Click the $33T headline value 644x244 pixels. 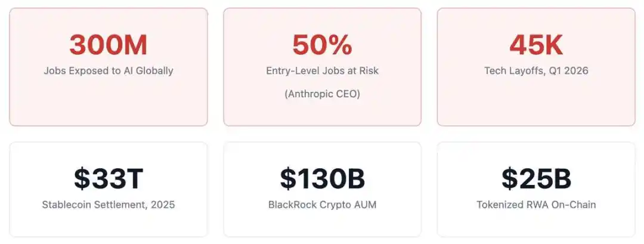point(109,178)
